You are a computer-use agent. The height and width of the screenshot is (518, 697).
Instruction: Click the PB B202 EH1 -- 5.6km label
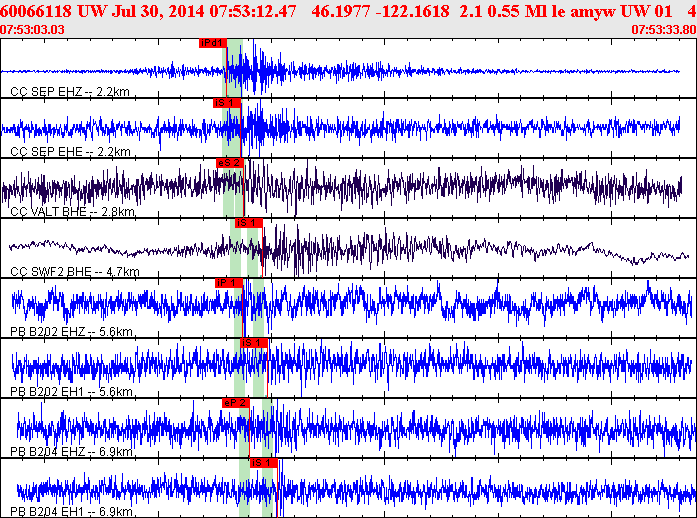click(71, 392)
